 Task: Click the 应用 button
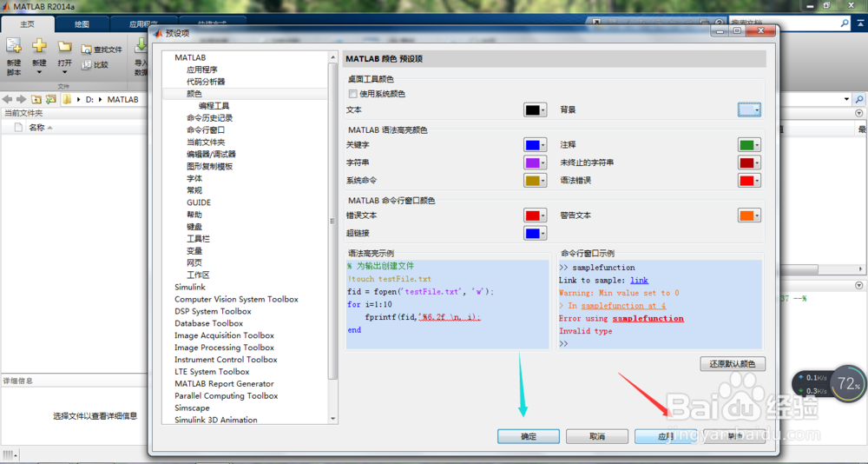[666, 436]
